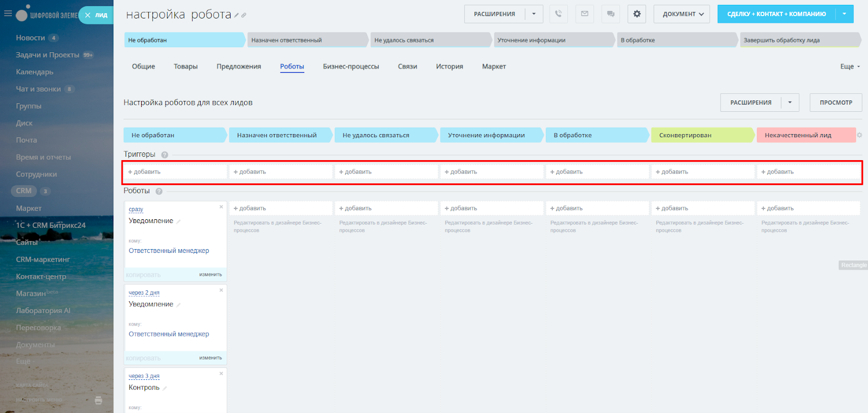Select the green Сконвертирован stage header
Image resolution: width=868 pixels, height=413 pixels.
(x=701, y=135)
